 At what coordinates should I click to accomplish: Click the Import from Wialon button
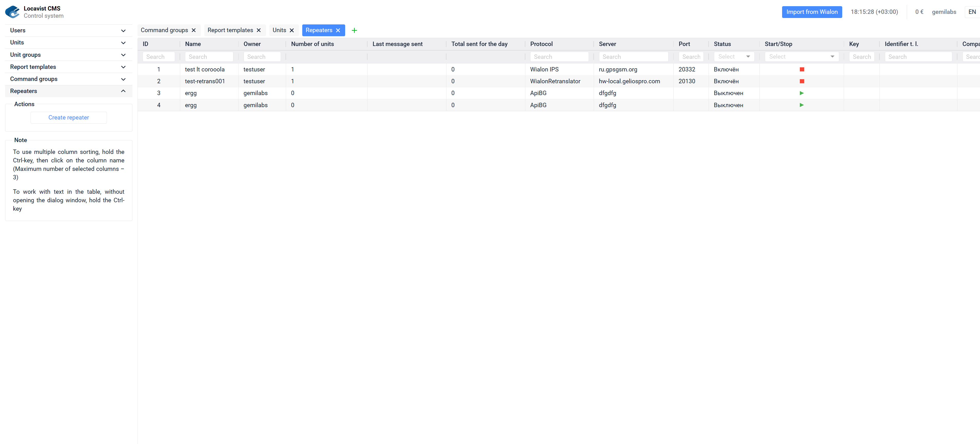point(811,12)
